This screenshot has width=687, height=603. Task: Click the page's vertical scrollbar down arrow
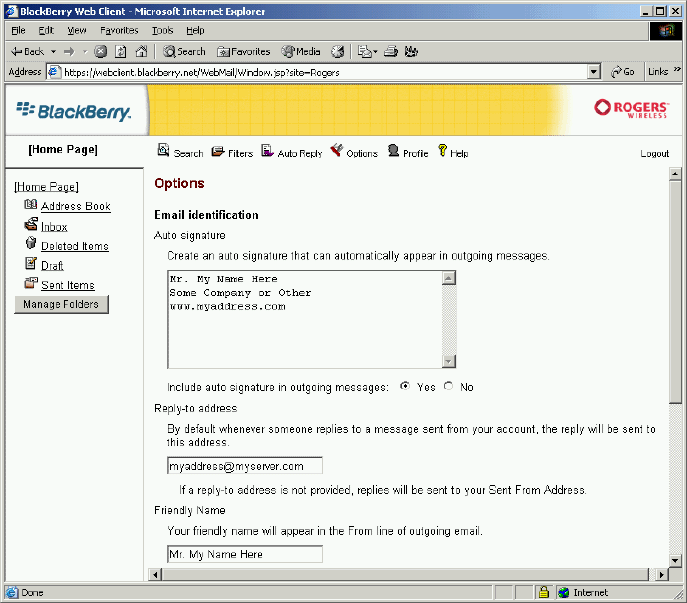coord(675,559)
